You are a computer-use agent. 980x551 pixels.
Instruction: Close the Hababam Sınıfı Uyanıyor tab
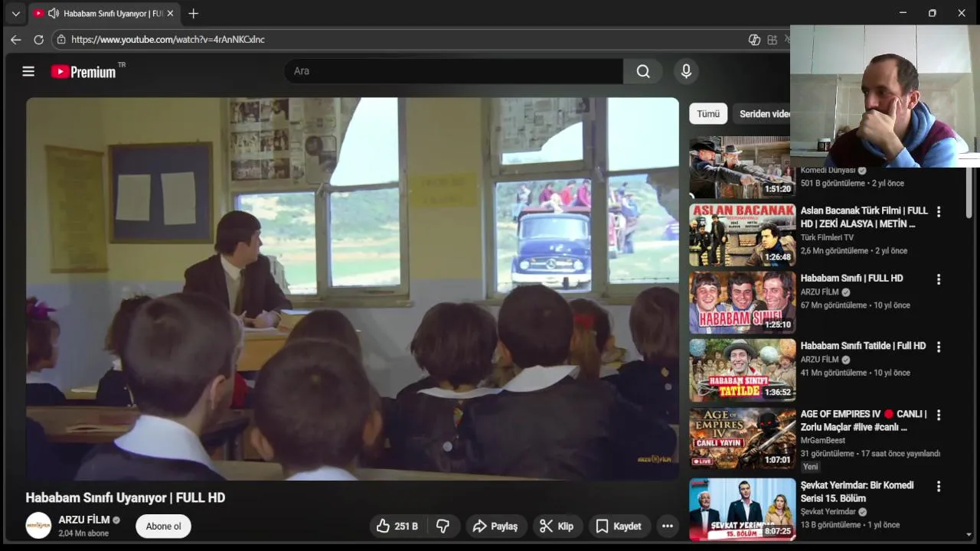[x=170, y=13]
